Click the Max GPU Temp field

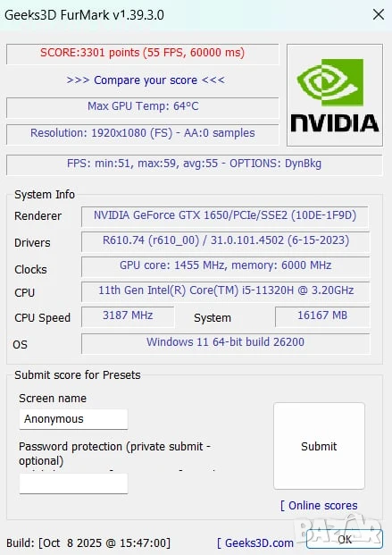coord(143,107)
